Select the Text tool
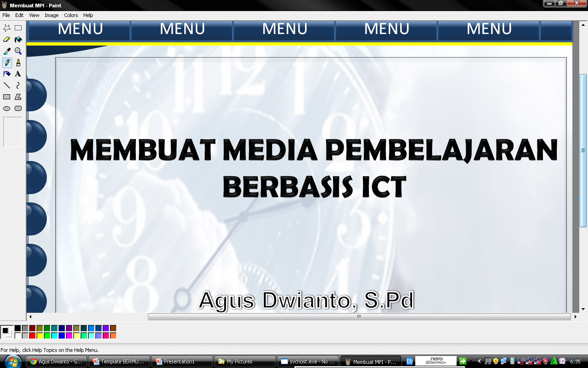The height and width of the screenshot is (368, 588). [x=18, y=74]
